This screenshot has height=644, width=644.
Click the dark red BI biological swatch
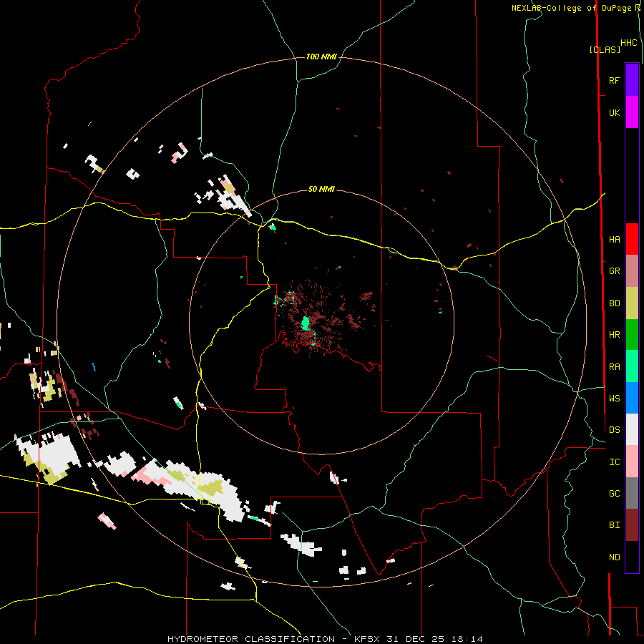click(632, 525)
